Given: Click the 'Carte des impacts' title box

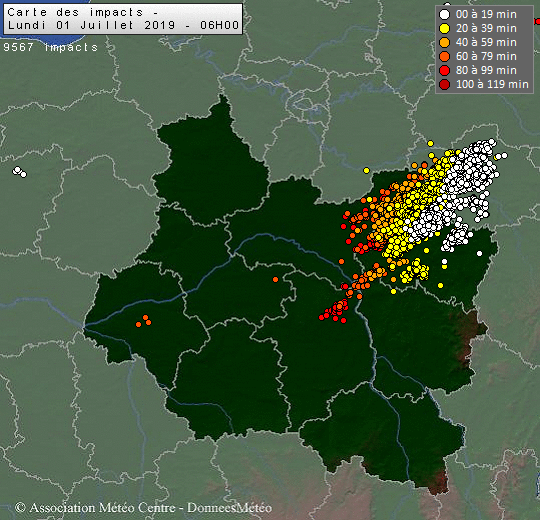Looking at the screenshot, I should (x=123, y=19).
